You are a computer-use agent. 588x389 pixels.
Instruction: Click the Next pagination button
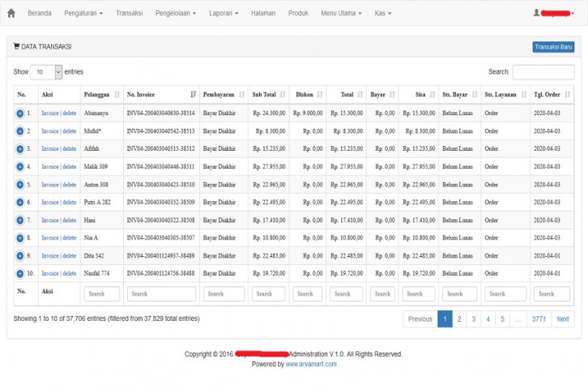(x=563, y=319)
